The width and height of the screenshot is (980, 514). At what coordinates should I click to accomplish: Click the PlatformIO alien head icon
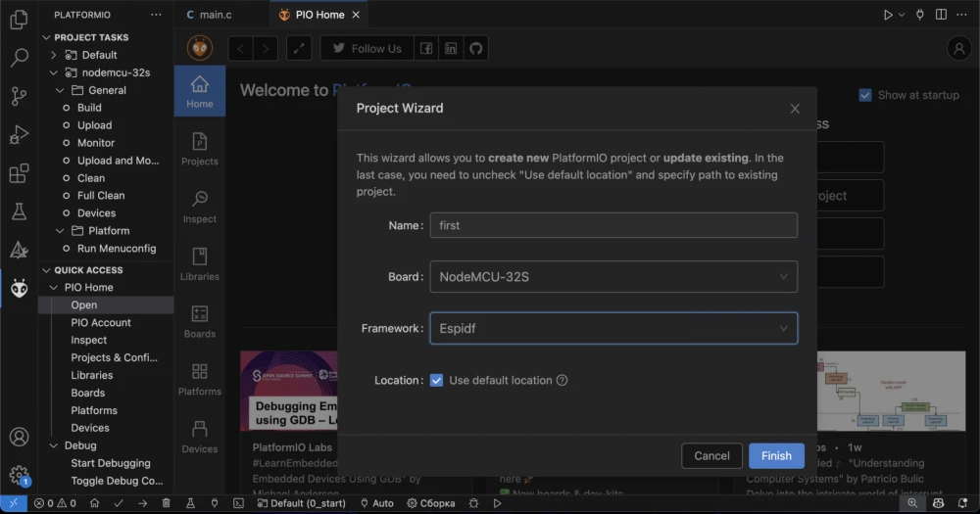click(19, 288)
